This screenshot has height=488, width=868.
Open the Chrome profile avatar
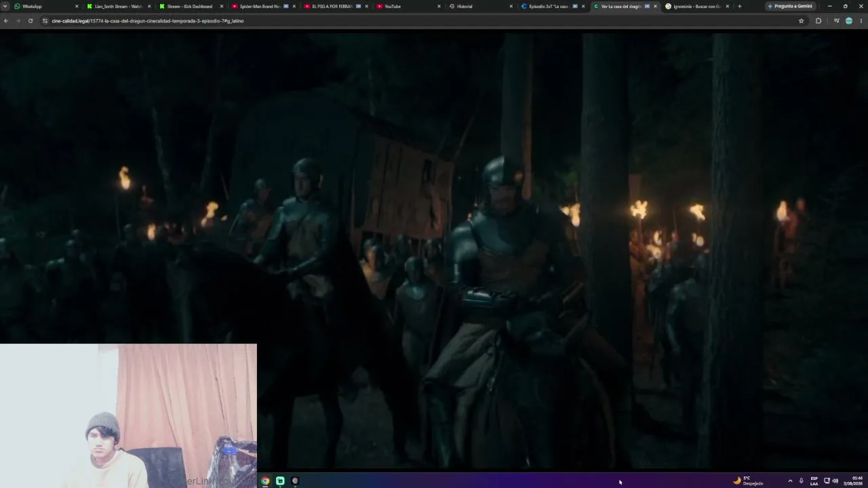point(848,21)
